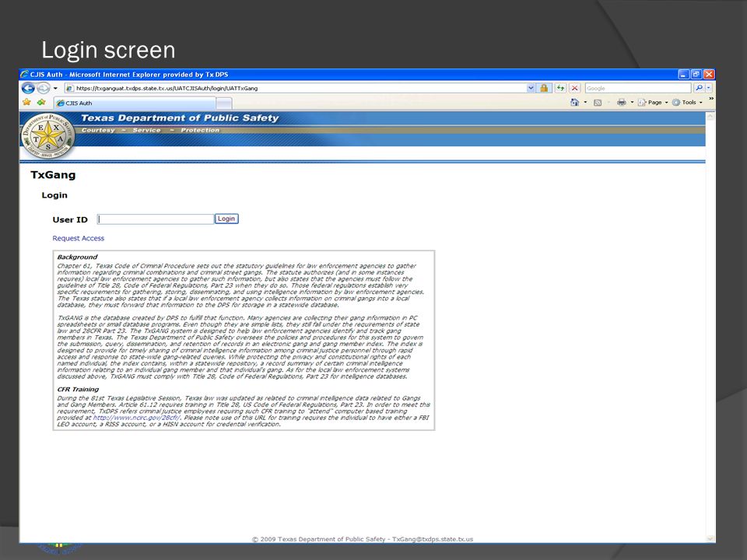
Task: Click the Favorites Center star icon
Action: click(x=26, y=103)
